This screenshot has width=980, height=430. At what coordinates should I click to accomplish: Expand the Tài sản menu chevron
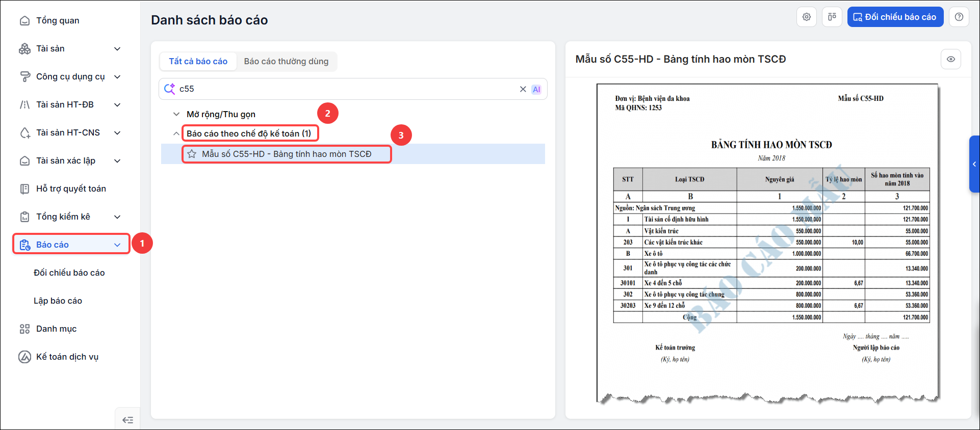click(x=117, y=49)
